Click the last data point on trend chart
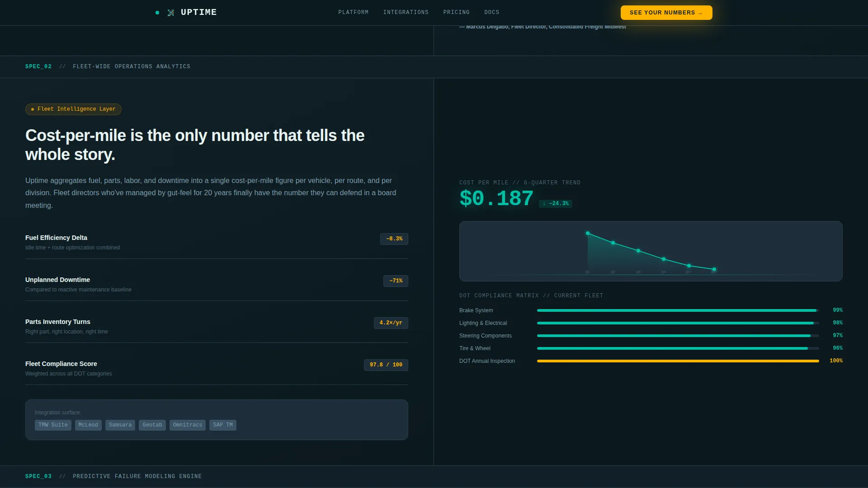 pyautogui.click(x=714, y=269)
